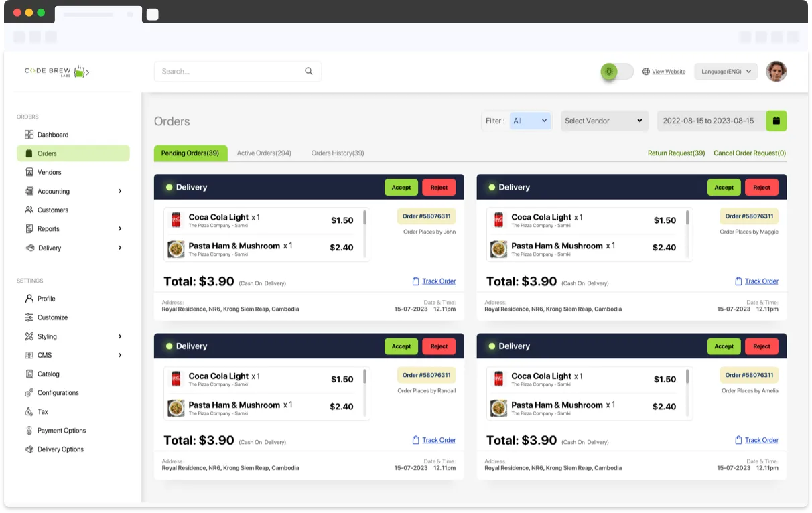Click the globe icon beside View Website
Viewport: 812px width, 513px height.
646,72
